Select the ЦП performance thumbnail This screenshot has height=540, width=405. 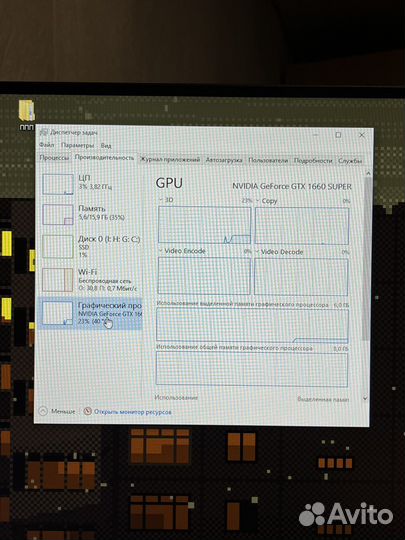[x=58, y=184]
